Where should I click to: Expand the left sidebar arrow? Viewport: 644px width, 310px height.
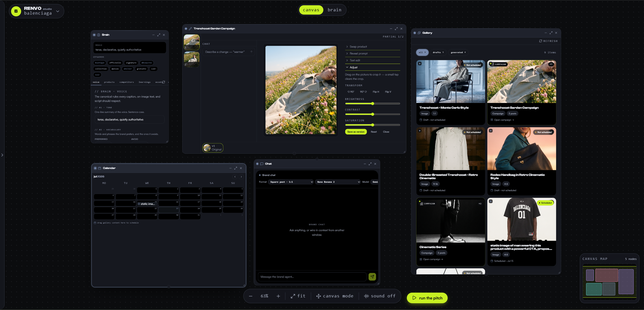2,155
